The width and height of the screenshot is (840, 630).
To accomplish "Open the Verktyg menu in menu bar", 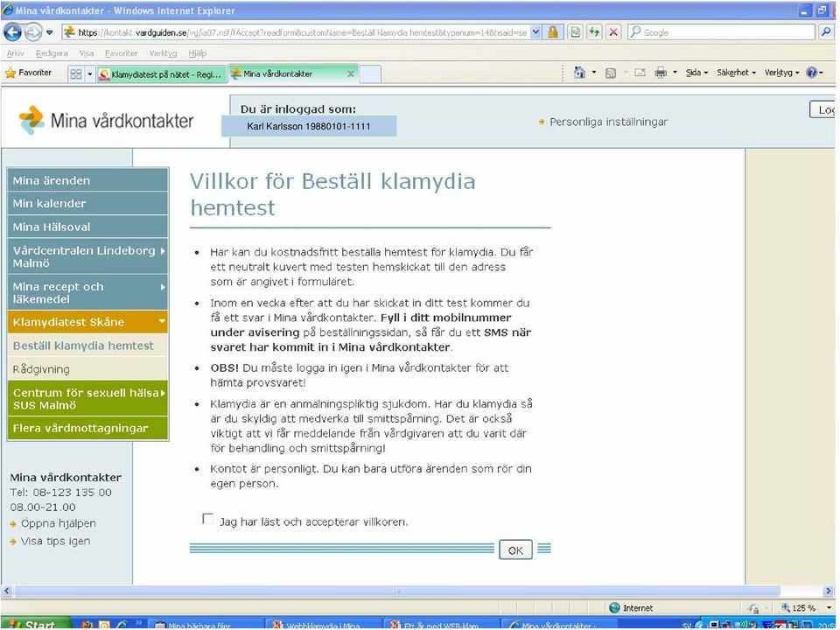I will coord(163,53).
